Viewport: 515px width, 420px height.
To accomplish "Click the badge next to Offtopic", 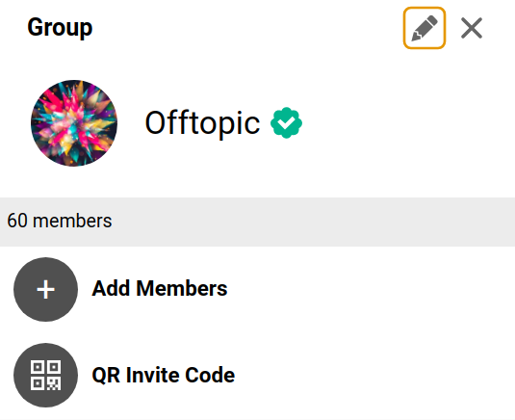I will [x=286, y=123].
